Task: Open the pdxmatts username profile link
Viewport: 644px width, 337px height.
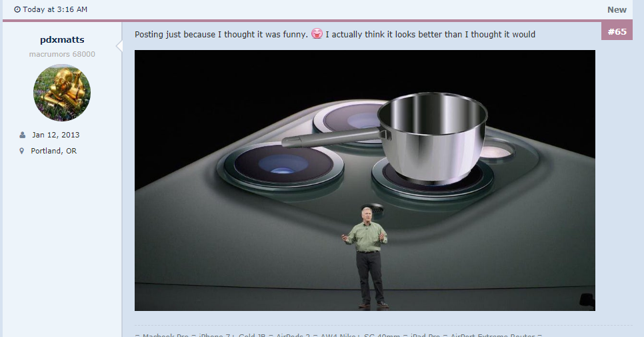Action: coord(62,40)
